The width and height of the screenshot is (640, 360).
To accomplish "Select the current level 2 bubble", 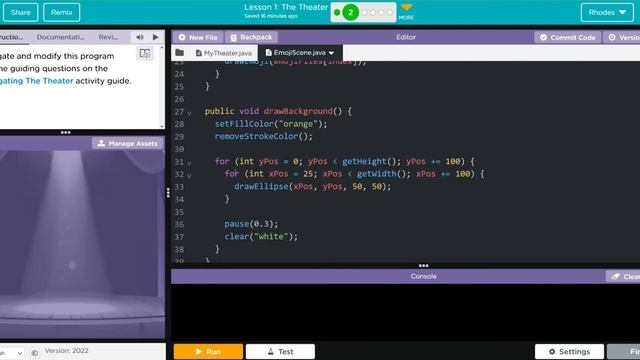I will (350, 12).
